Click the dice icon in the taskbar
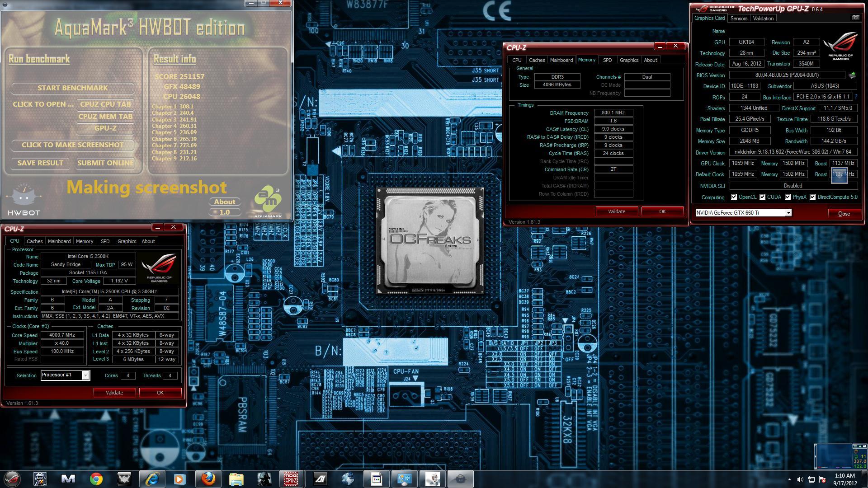The height and width of the screenshot is (488, 868). (x=432, y=479)
